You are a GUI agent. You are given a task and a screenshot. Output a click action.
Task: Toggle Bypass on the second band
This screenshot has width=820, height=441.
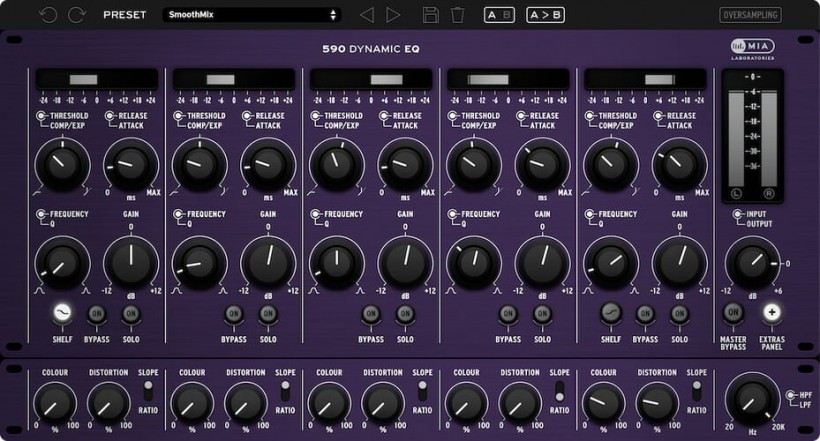pyautogui.click(x=233, y=314)
